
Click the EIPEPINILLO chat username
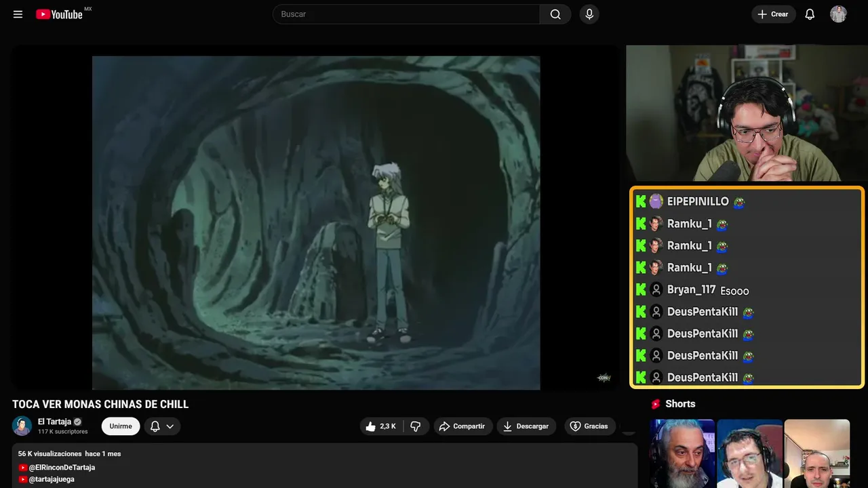point(698,201)
